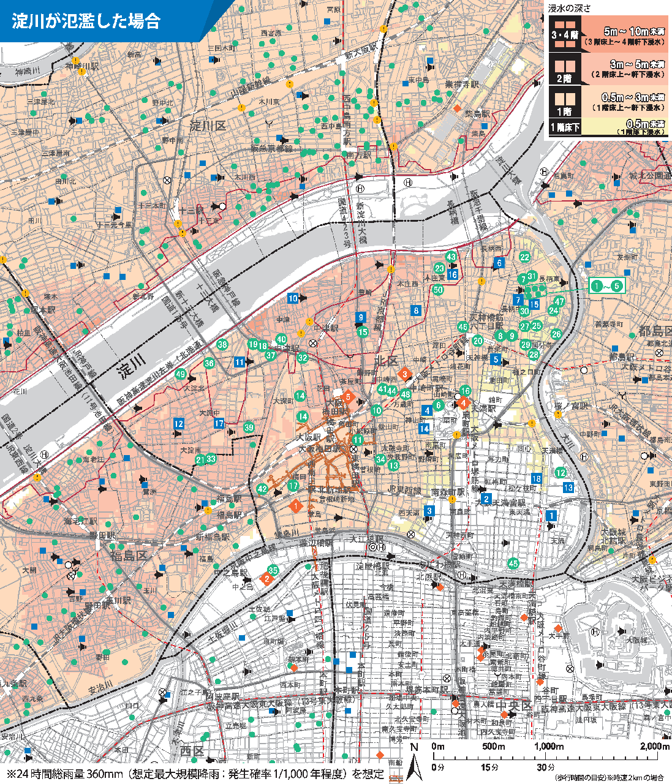Click orange diamond marker number 1

(296, 506)
